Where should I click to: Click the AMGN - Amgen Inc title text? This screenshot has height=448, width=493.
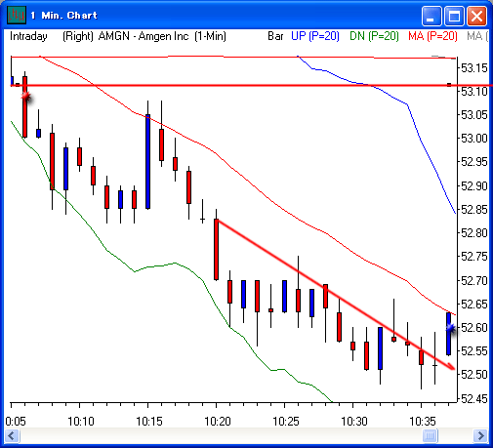coord(144,36)
